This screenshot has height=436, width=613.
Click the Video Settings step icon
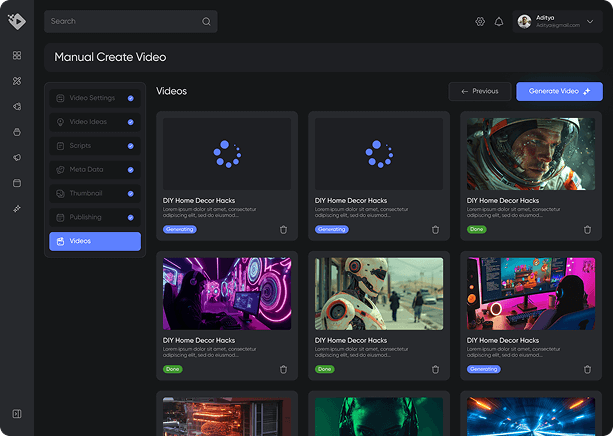pos(60,98)
